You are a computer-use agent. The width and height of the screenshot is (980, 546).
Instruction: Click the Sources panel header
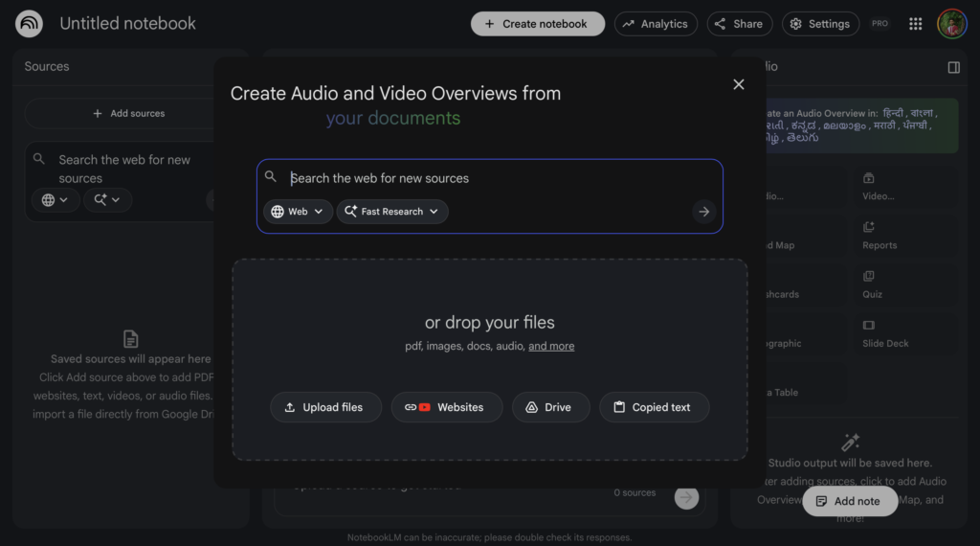click(x=47, y=66)
